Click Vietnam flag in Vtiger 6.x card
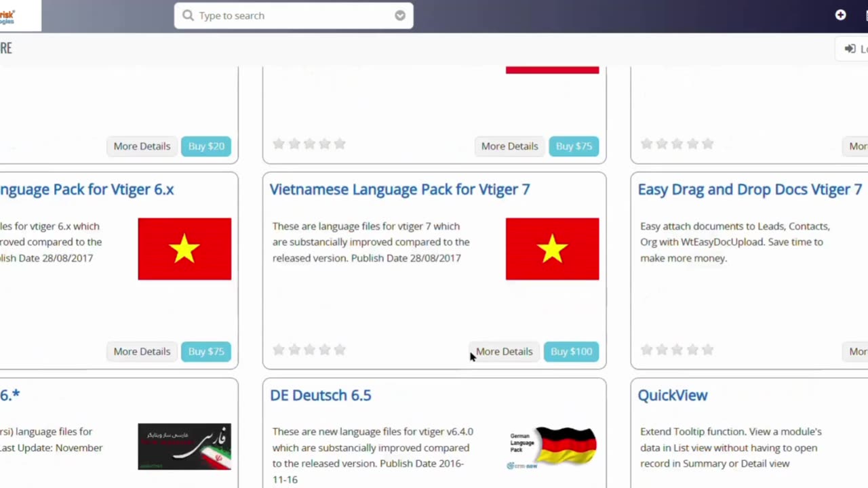This screenshot has width=868, height=488. point(184,249)
